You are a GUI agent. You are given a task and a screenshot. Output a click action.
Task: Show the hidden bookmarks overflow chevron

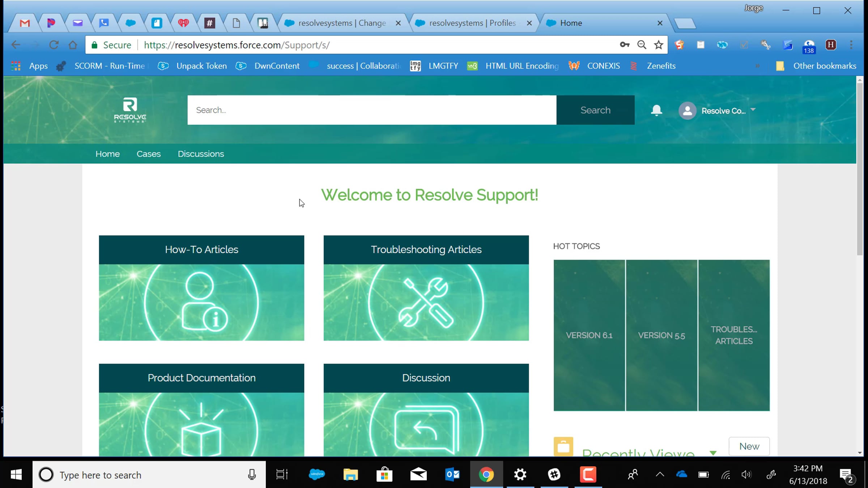tap(757, 66)
